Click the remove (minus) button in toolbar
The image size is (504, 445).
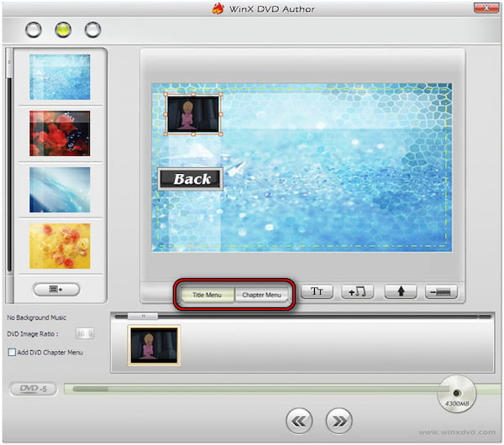point(442,292)
